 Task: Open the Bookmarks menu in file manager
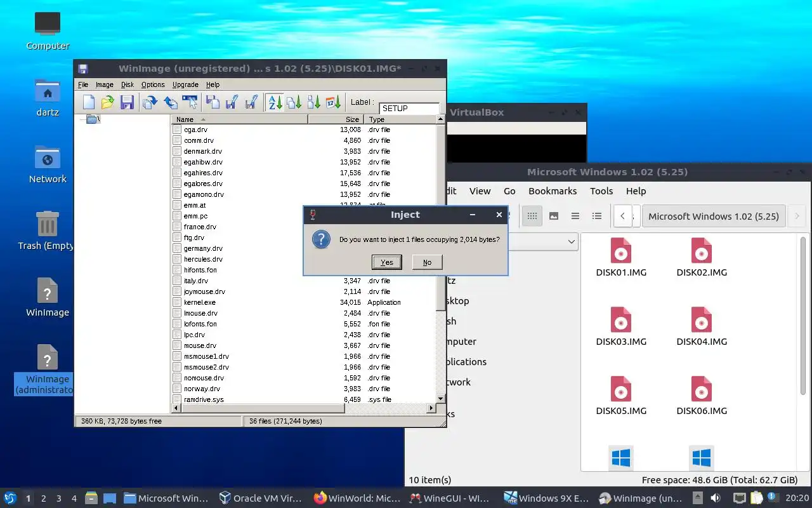pyautogui.click(x=553, y=191)
